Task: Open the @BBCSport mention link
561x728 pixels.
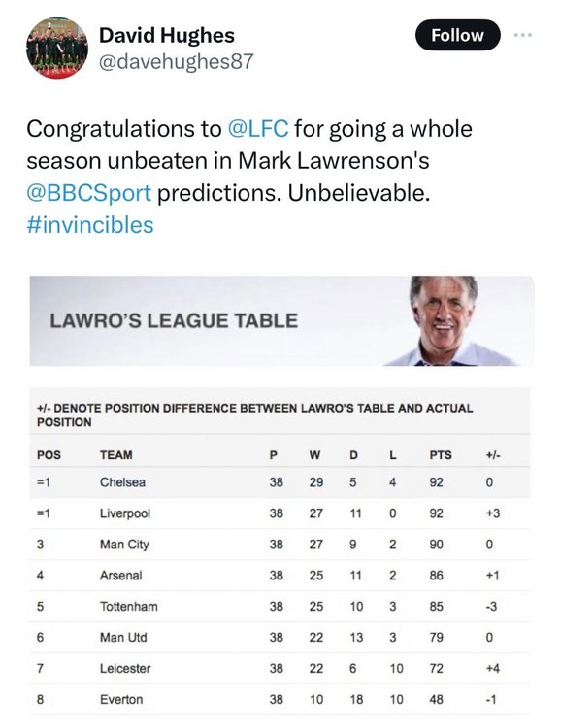Action: (89, 193)
